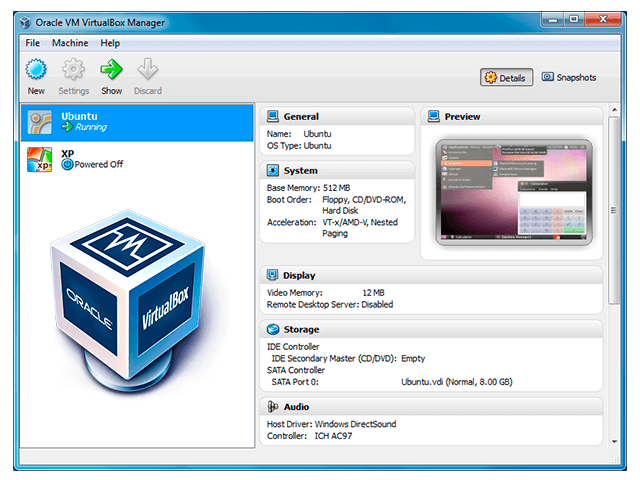Open the Help menu
The height and width of the screenshot is (480, 640).
click(110, 43)
